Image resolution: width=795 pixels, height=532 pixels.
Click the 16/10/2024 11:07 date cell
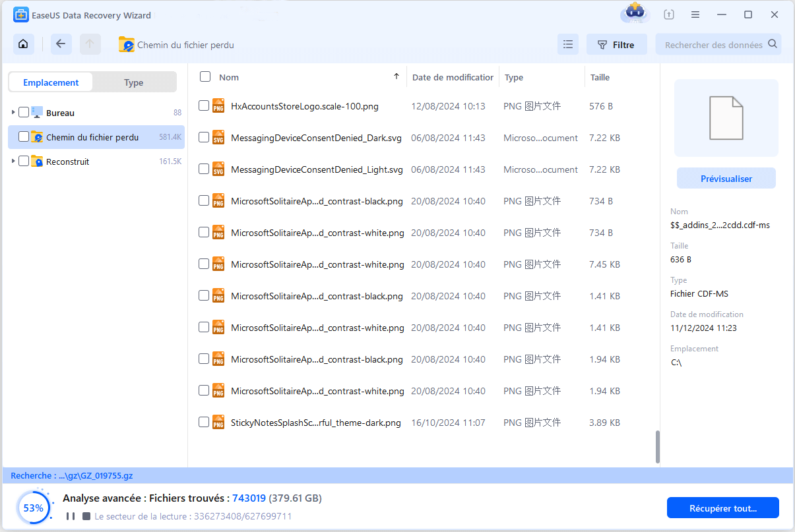coord(448,423)
